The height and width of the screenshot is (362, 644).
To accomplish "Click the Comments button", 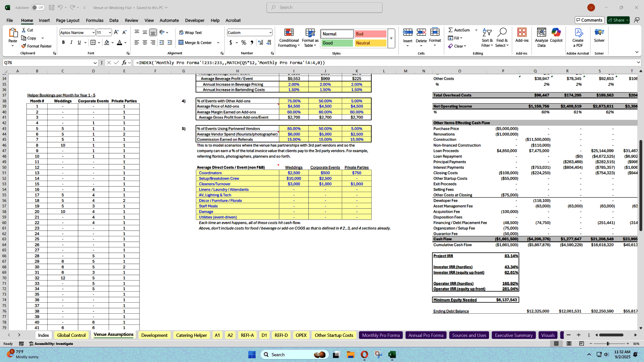I will [x=589, y=20].
